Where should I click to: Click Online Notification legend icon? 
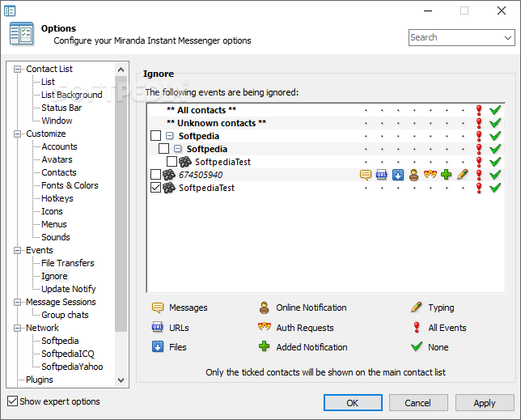point(265,308)
